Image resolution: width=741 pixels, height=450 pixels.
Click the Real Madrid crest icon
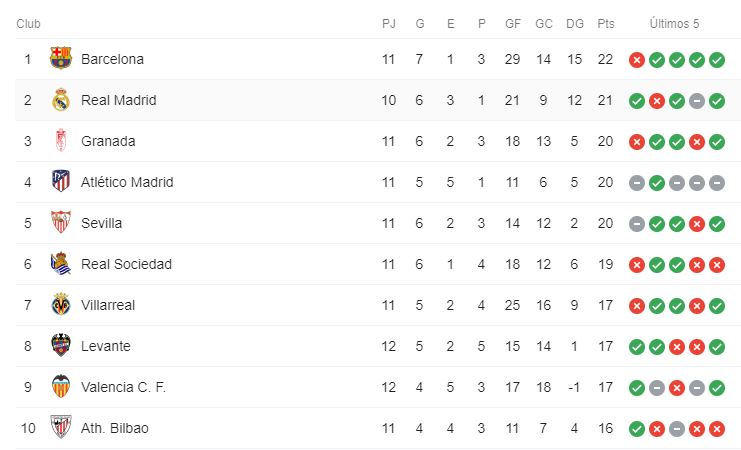[x=61, y=100]
